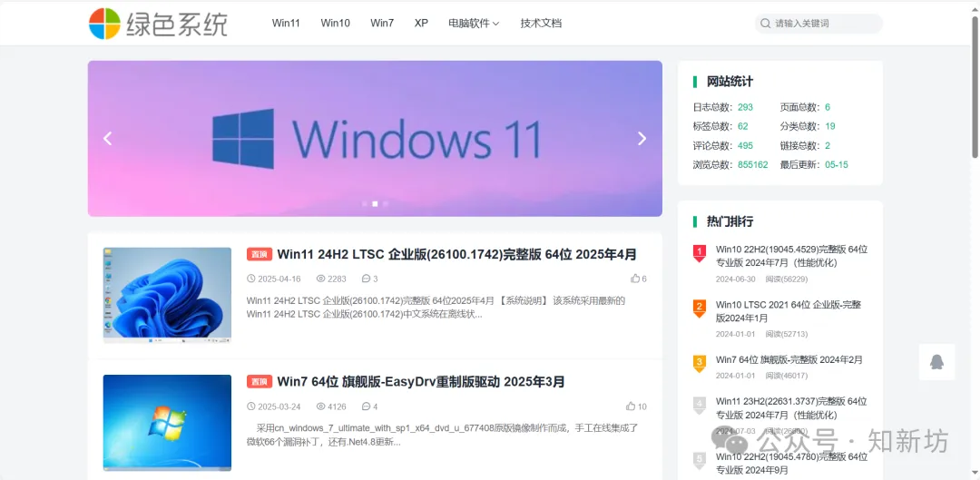This screenshot has height=480, width=980.
Task: Expand the 电脑软件 dropdown menu
Action: 474,24
